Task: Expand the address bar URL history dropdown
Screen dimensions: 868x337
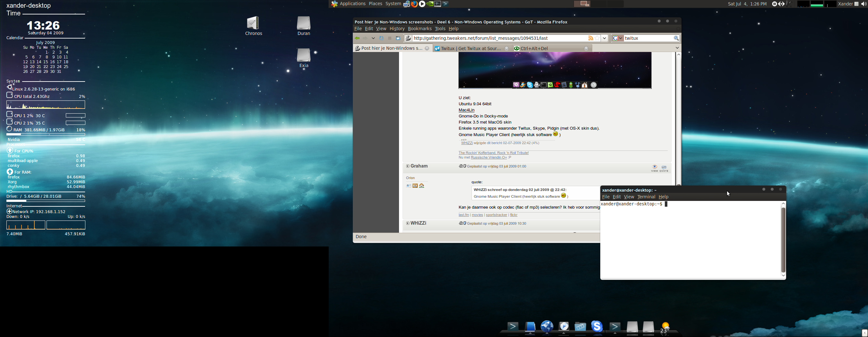Action: click(604, 39)
